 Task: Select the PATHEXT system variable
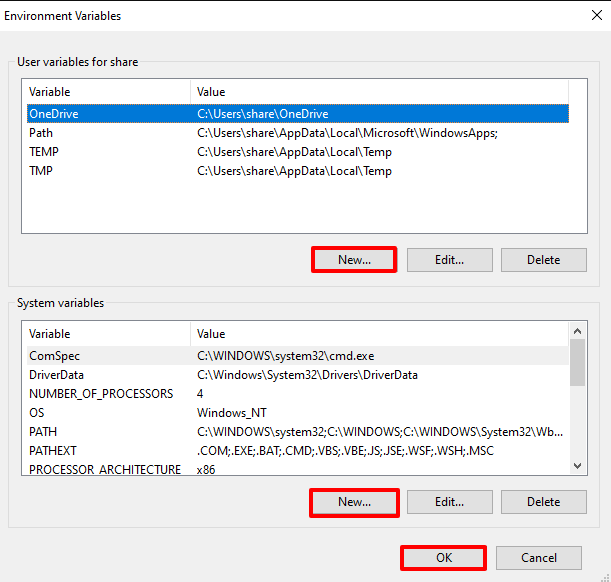pyautogui.click(x=298, y=451)
